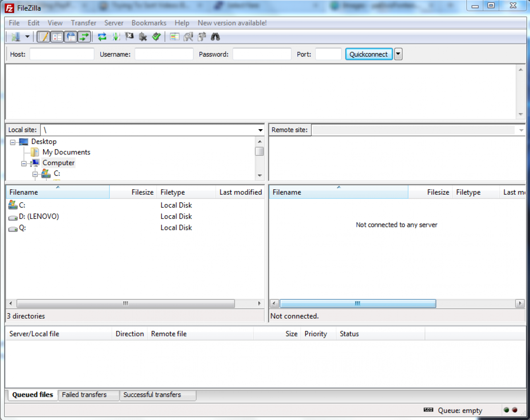The height and width of the screenshot is (420, 530).
Task: Click the cancel current operation flag icon
Action: tap(130, 37)
